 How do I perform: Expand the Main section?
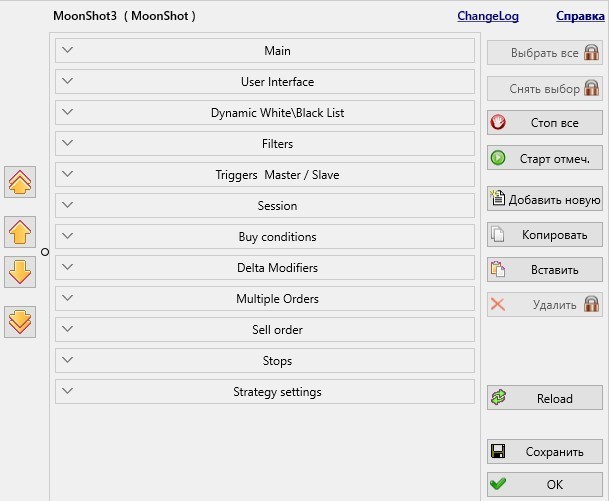[265, 50]
